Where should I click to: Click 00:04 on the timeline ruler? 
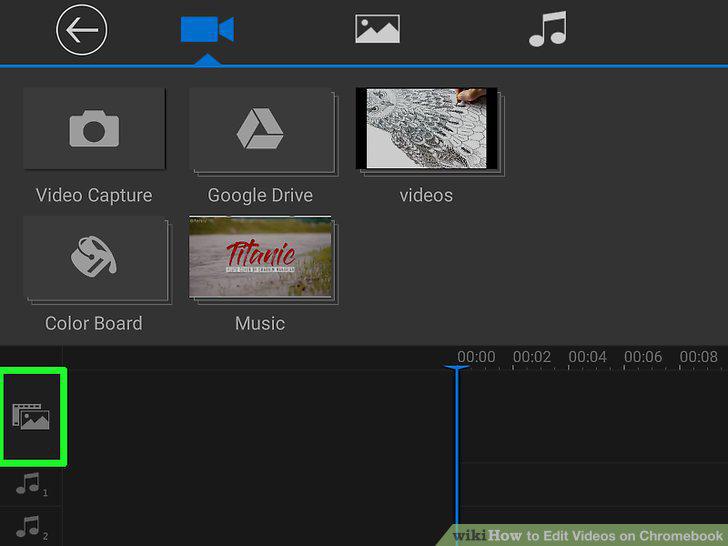(588, 357)
